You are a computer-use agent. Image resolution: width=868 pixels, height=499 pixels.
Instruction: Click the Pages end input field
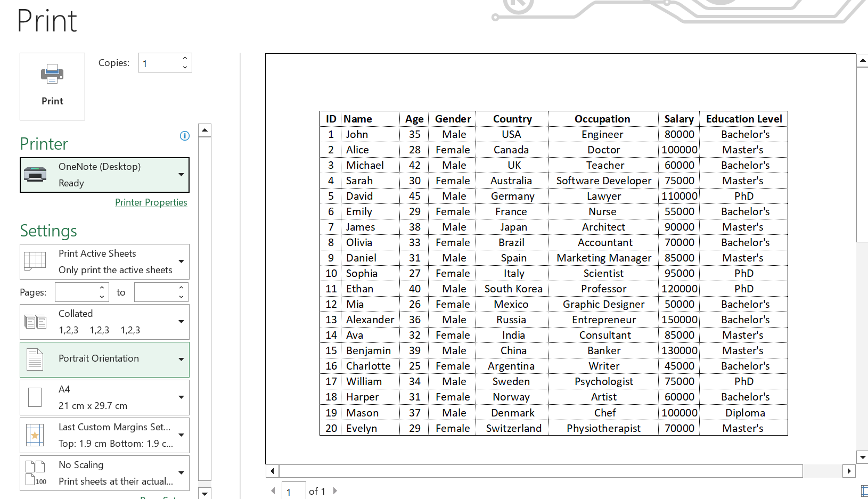coord(155,292)
